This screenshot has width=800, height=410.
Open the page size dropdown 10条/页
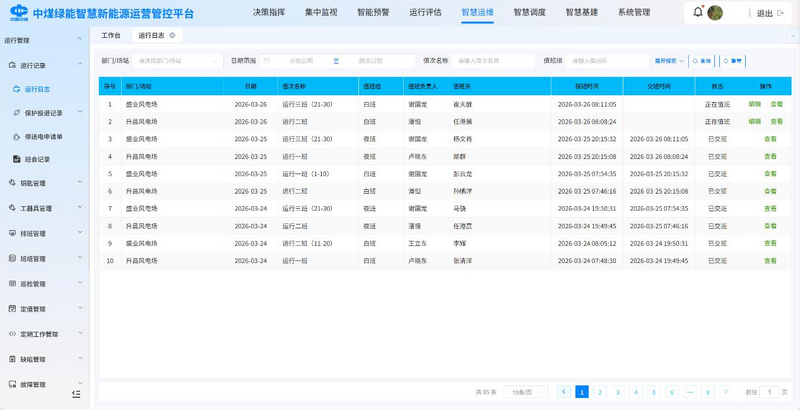click(526, 392)
